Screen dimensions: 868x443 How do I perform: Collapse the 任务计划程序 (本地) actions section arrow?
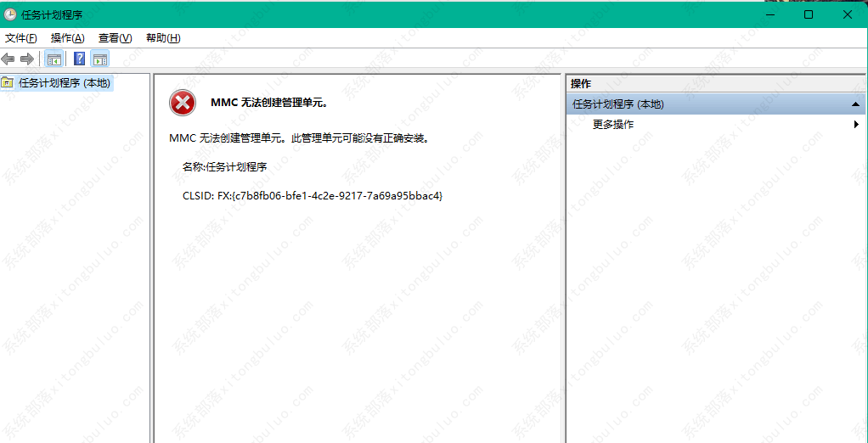coord(855,104)
